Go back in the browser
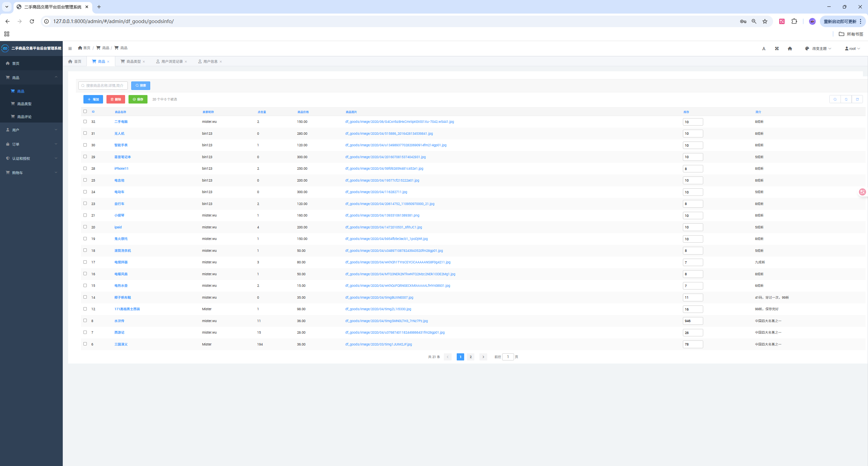The image size is (868, 466). [x=7, y=21]
